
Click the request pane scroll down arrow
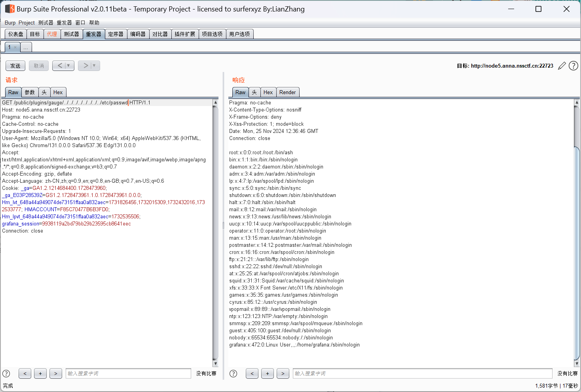tap(215, 364)
